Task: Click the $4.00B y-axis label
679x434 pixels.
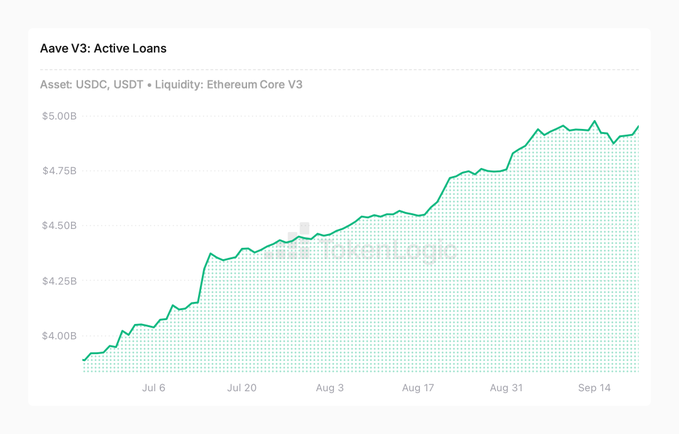Action: click(59, 336)
